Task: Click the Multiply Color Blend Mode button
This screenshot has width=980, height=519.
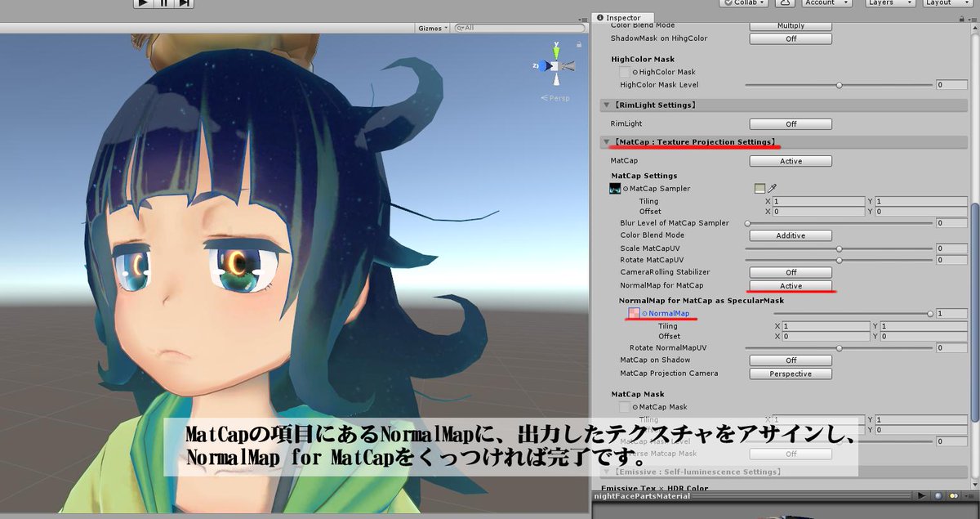Action: [x=791, y=25]
